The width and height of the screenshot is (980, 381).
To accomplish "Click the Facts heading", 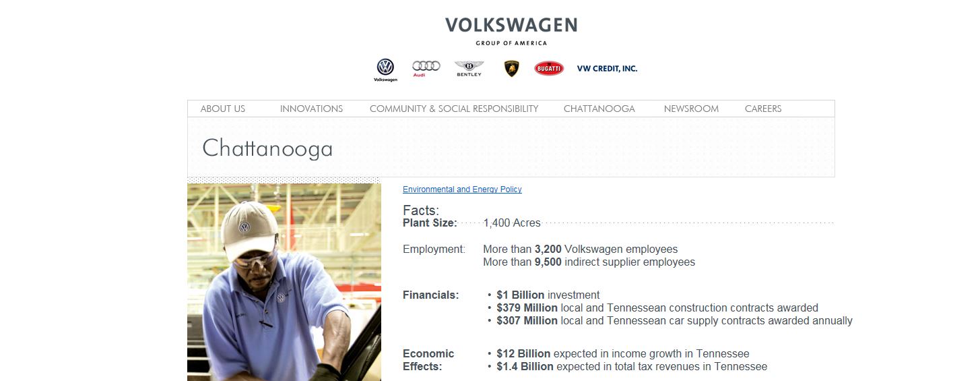I will click(421, 210).
